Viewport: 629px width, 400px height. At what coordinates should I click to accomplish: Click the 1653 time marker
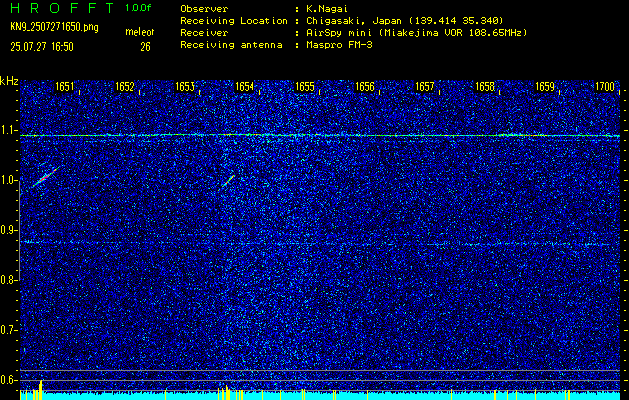point(185,87)
